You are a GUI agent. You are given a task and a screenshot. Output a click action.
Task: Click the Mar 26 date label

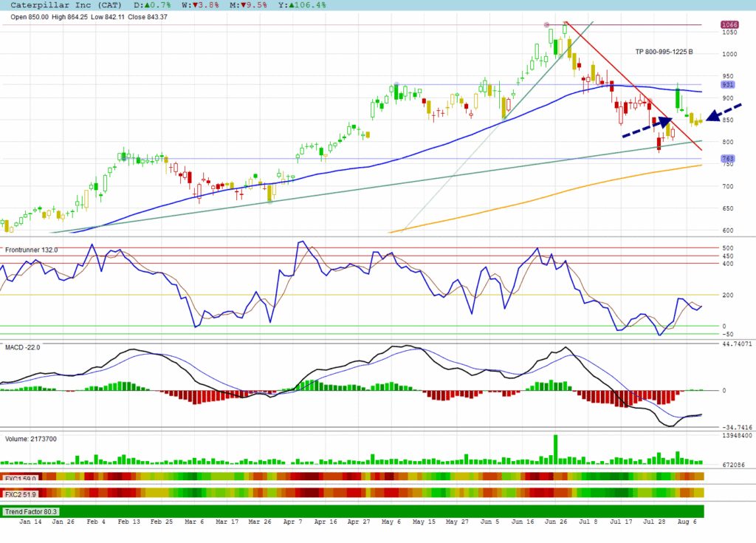click(x=260, y=522)
